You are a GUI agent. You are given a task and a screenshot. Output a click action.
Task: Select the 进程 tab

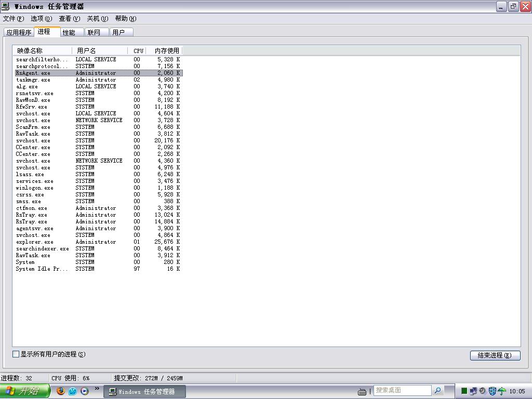47,32
